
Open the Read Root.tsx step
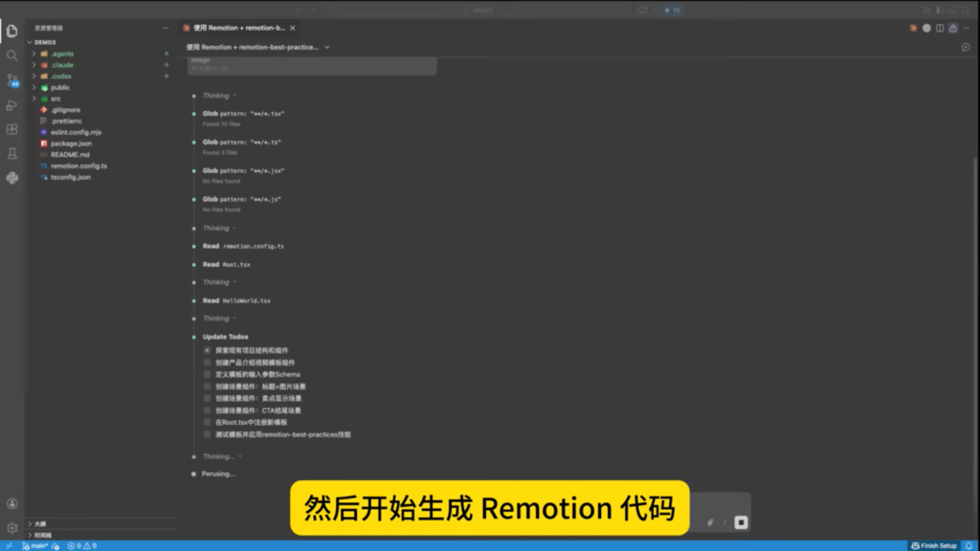(226, 264)
